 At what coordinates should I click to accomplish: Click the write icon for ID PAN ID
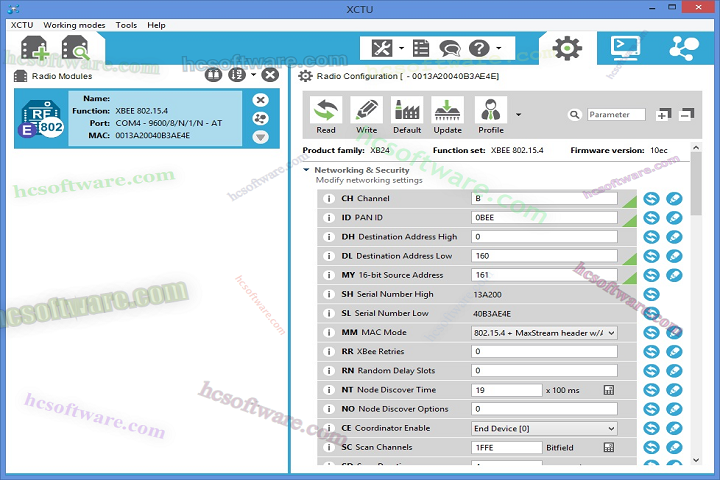click(x=674, y=218)
